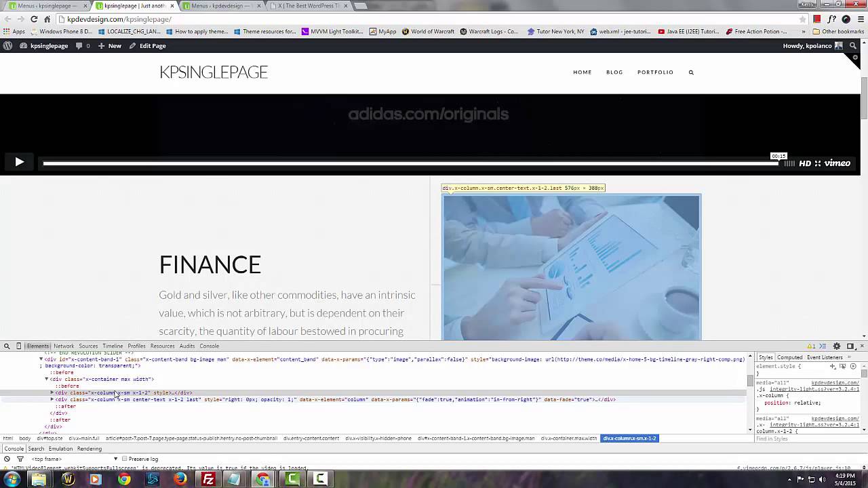868x488 pixels.
Task: Click WordPress logo in admin bar
Action: [8, 45]
